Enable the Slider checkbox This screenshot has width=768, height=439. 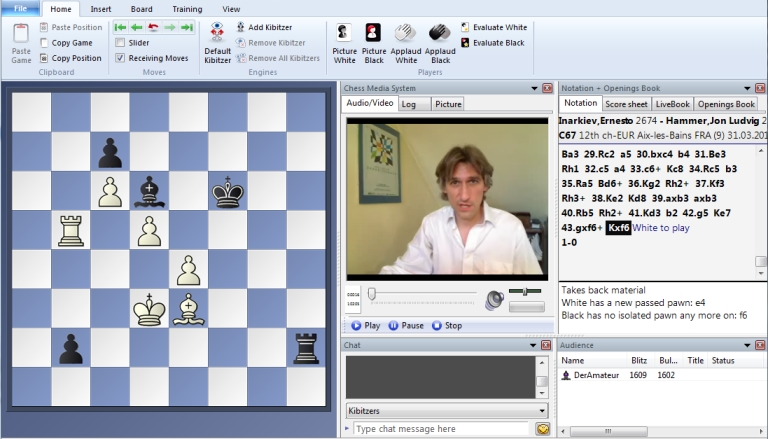[x=120, y=43]
